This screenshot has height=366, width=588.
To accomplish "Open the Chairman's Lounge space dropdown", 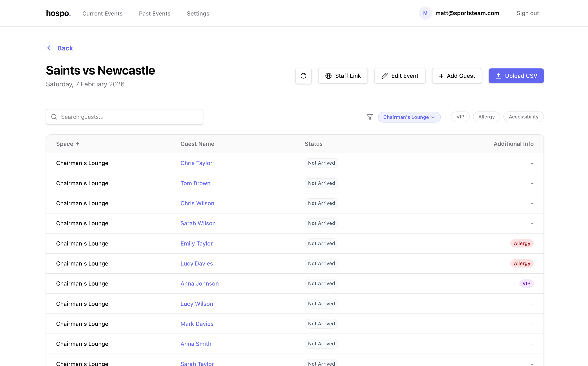I will tap(409, 117).
